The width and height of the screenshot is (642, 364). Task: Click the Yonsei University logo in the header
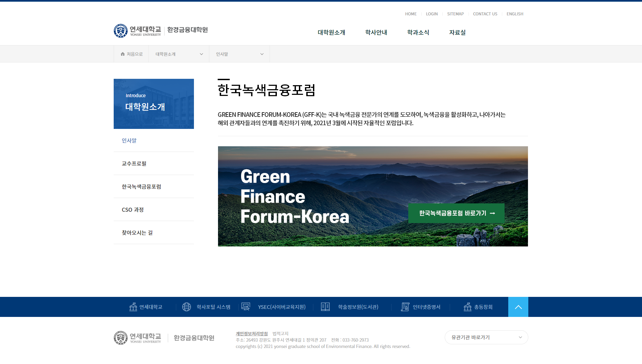point(137,31)
